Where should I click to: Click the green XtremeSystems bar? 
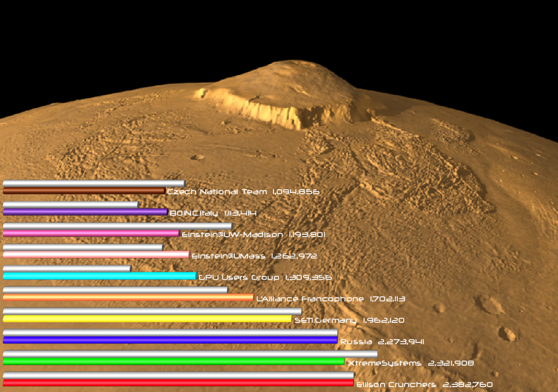pos(173,361)
